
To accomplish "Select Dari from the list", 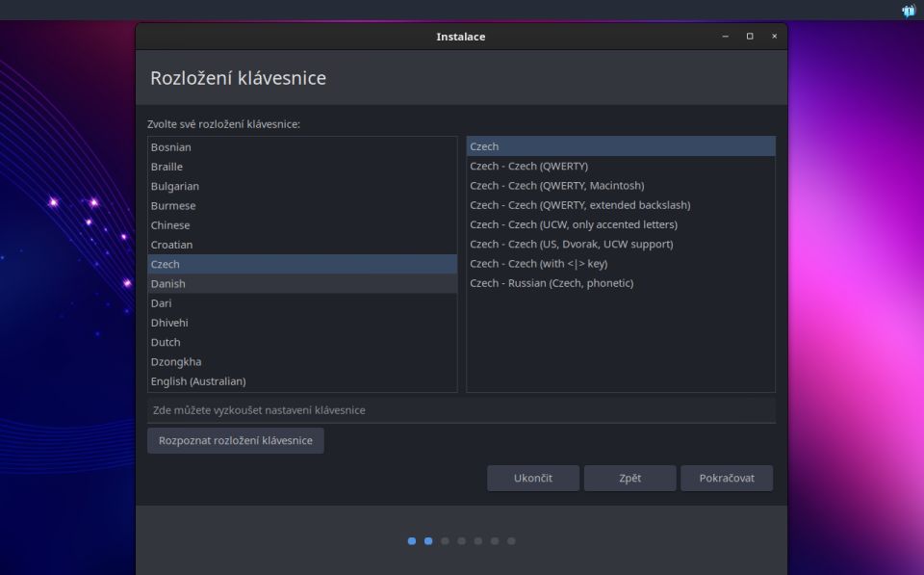I will (302, 303).
